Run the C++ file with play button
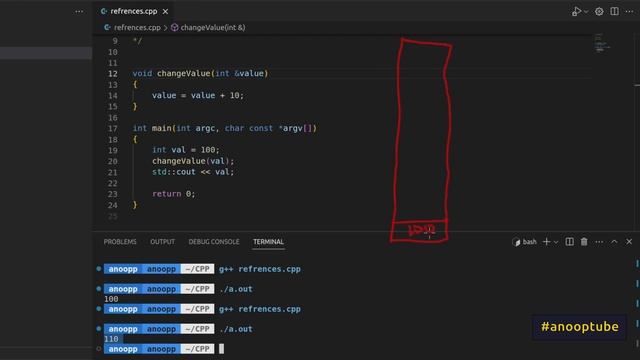The height and width of the screenshot is (360, 640). coord(576,11)
